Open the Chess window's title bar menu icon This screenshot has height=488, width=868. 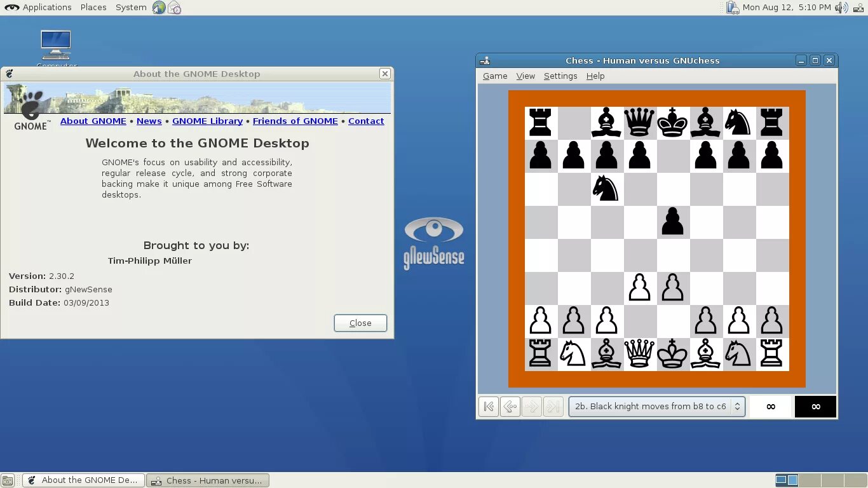point(485,60)
